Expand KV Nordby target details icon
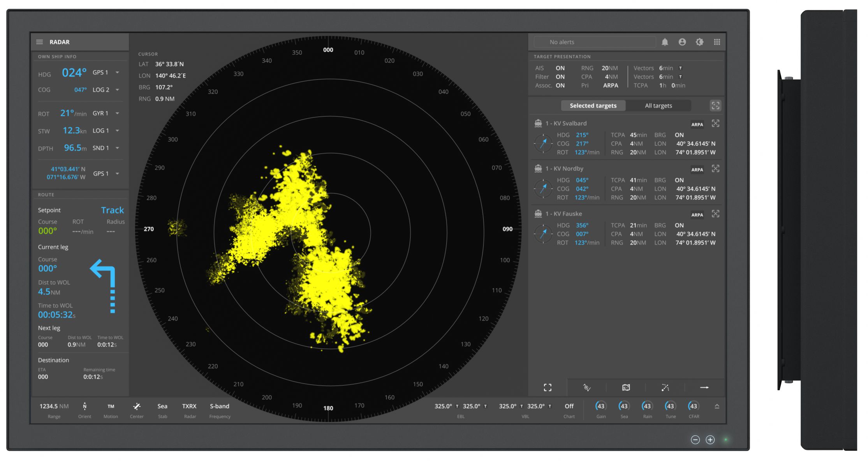 pyautogui.click(x=715, y=168)
